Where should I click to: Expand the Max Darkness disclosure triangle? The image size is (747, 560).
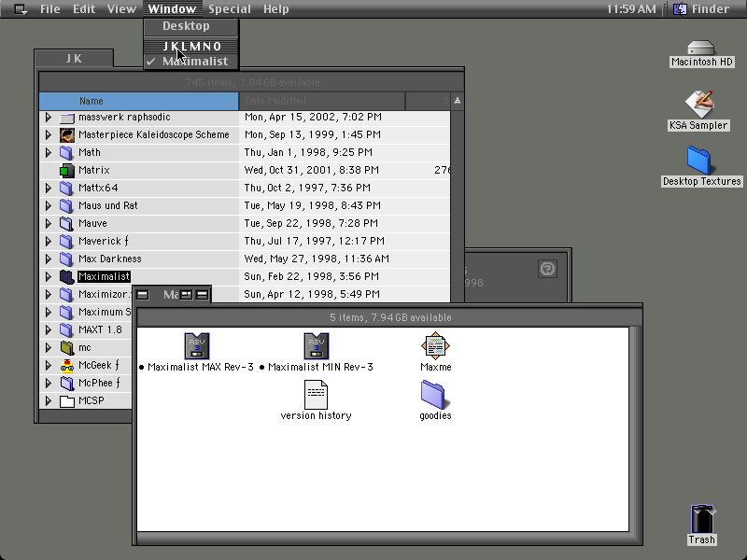[49, 259]
